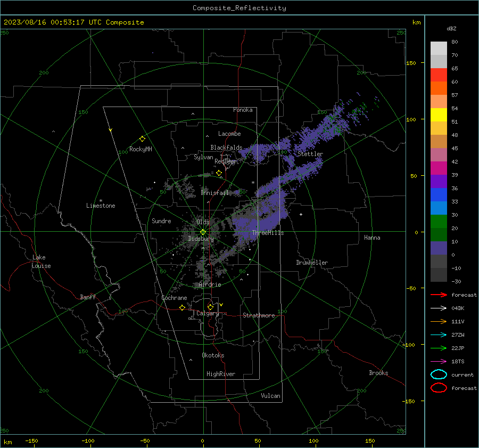The width and height of the screenshot is (479, 448).
Task: Click the Olds label
Action: (x=203, y=222)
